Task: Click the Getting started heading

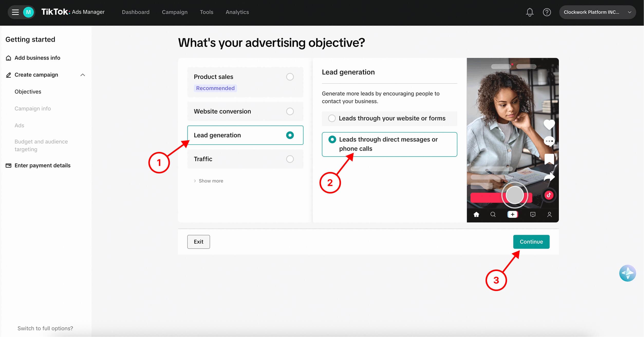Action: coord(30,40)
